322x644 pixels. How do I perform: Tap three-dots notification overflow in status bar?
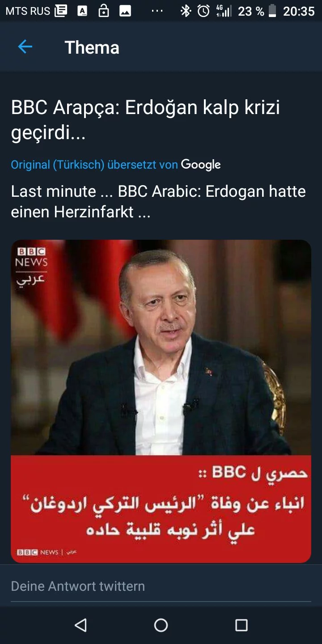point(157,11)
